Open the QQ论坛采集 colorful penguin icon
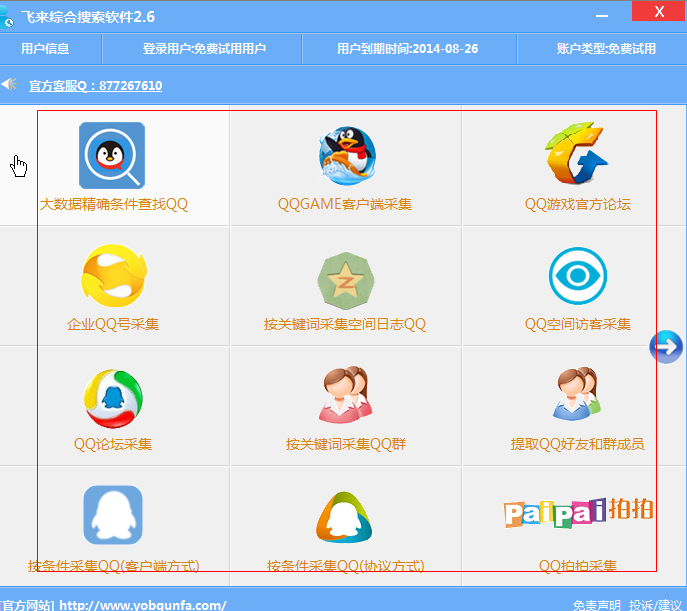This screenshot has width=687, height=611. pyautogui.click(x=113, y=399)
